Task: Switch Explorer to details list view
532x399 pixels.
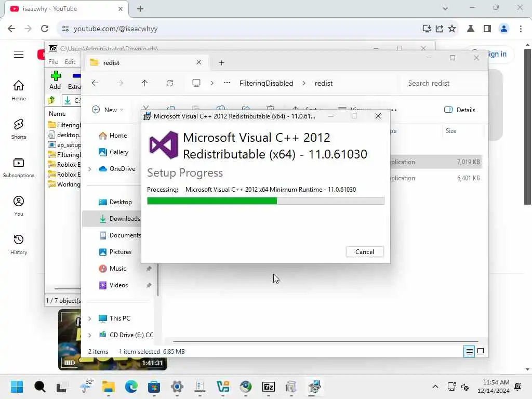Action: click(469, 352)
